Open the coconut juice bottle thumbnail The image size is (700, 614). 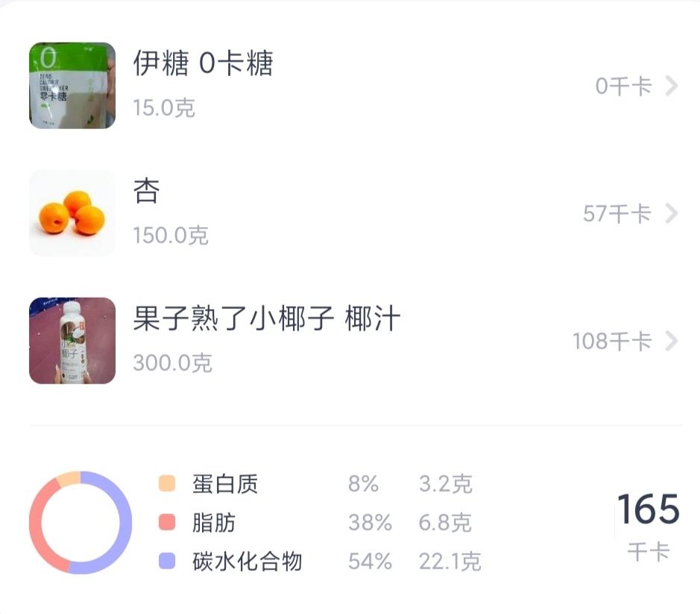[71, 339]
